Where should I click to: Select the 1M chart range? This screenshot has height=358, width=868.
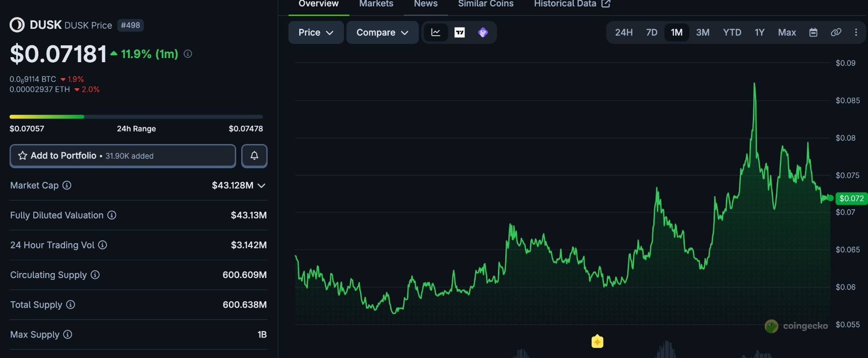pyautogui.click(x=677, y=32)
